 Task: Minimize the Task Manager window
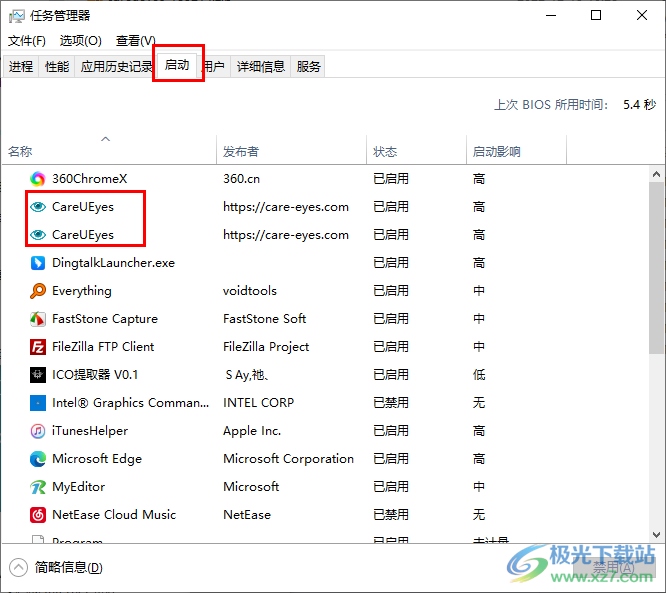551,16
